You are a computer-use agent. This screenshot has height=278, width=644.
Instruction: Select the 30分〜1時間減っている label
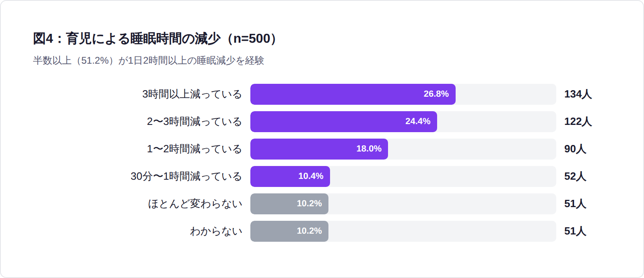(x=186, y=176)
